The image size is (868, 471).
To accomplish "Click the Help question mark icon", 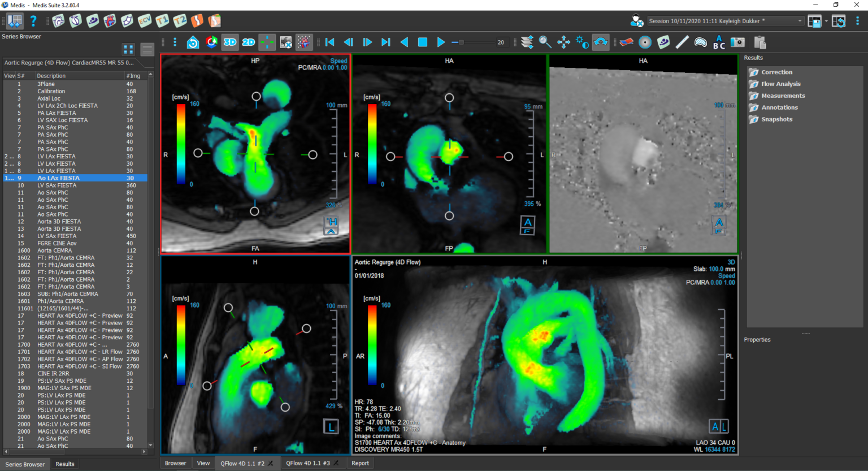I will tap(33, 21).
